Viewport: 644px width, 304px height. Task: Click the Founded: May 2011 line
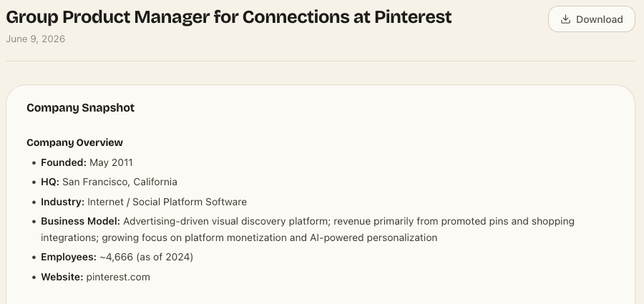(x=87, y=162)
